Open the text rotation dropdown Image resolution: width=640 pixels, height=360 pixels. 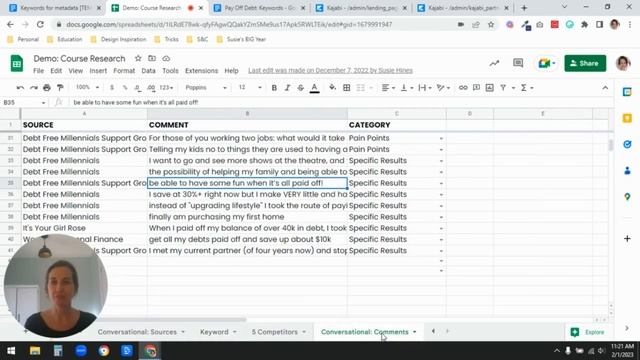tap(443, 88)
